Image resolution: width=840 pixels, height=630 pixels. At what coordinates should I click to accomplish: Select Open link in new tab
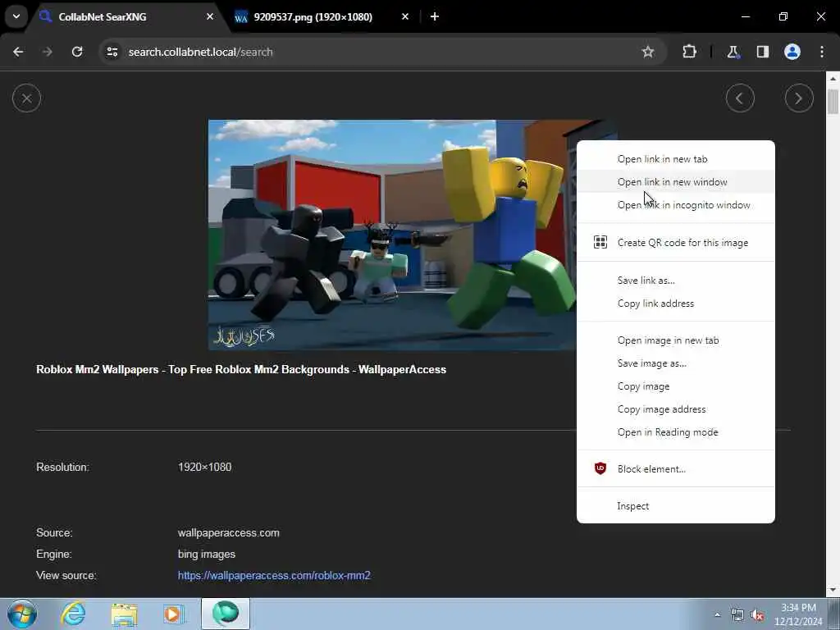[676, 159]
